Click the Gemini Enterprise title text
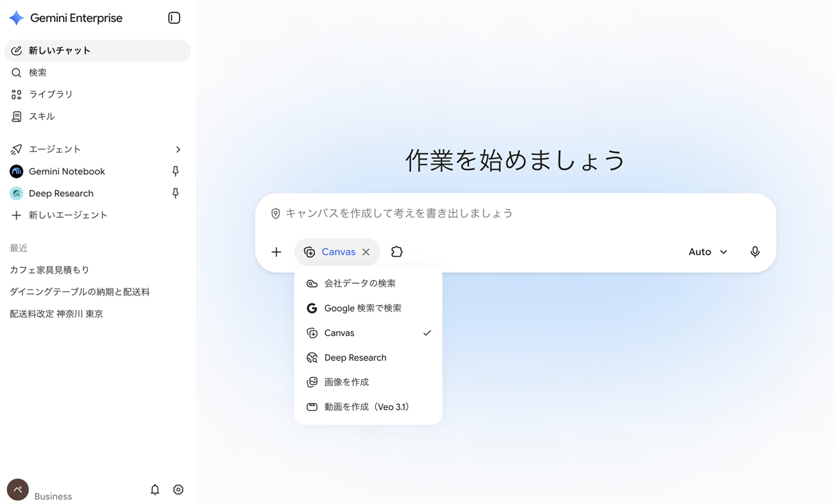 point(76,19)
